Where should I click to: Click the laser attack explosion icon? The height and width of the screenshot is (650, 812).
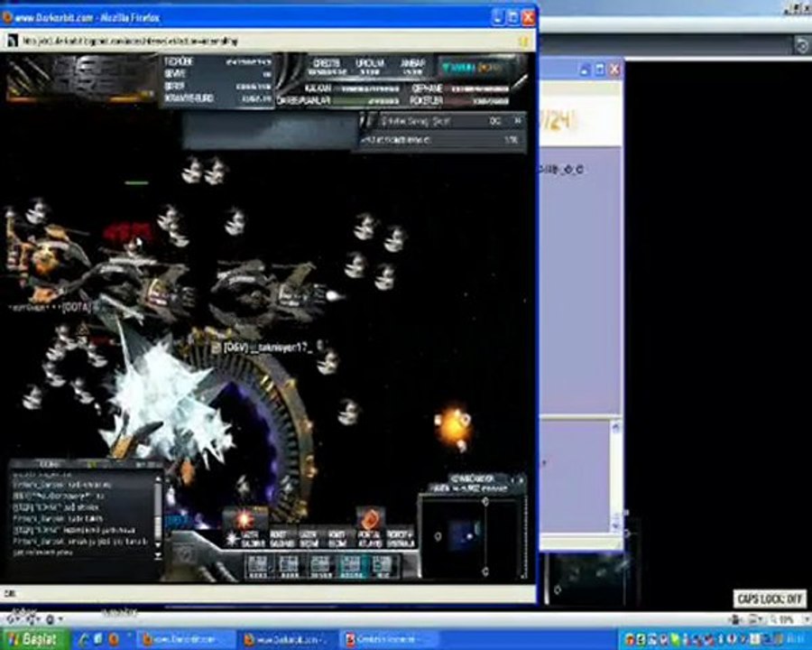pos(245,518)
